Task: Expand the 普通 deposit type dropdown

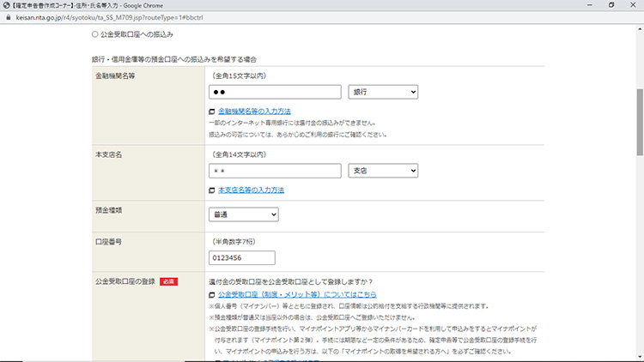Action: (244, 214)
